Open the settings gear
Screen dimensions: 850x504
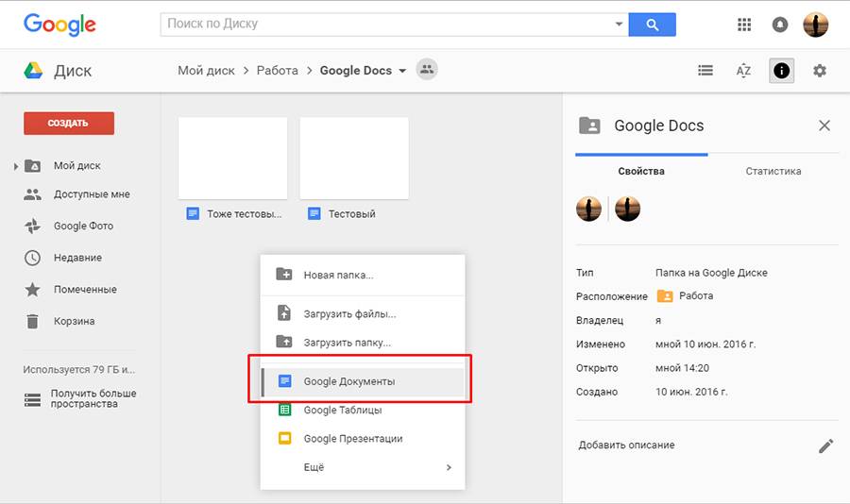pos(820,71)
